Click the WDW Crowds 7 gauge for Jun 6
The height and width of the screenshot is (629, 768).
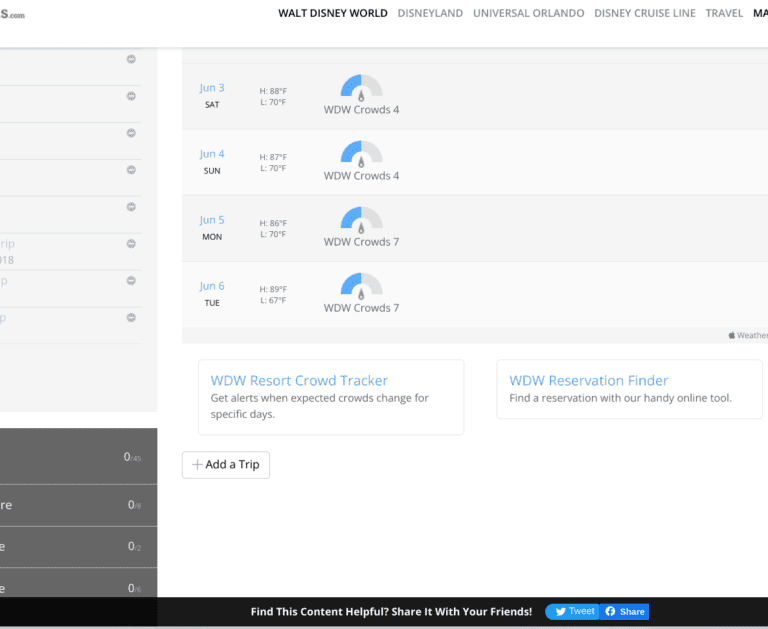point(361,285)
